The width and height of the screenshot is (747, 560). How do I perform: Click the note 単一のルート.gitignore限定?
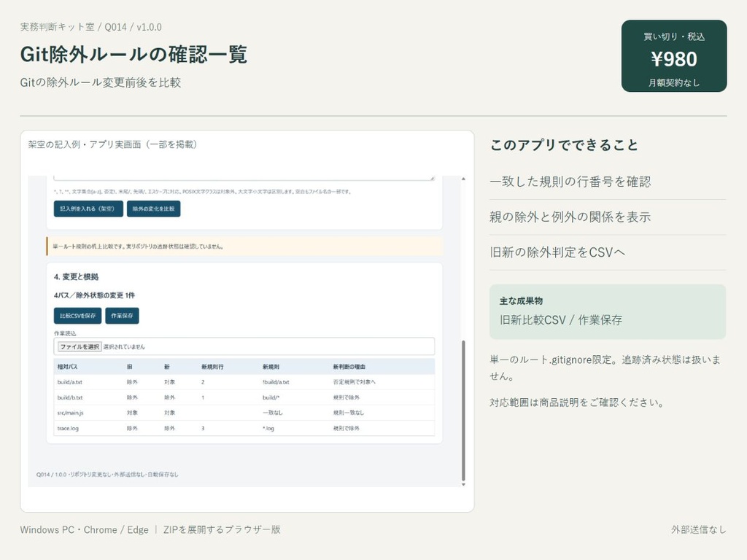pyautogui.click(x=605, y=367)
